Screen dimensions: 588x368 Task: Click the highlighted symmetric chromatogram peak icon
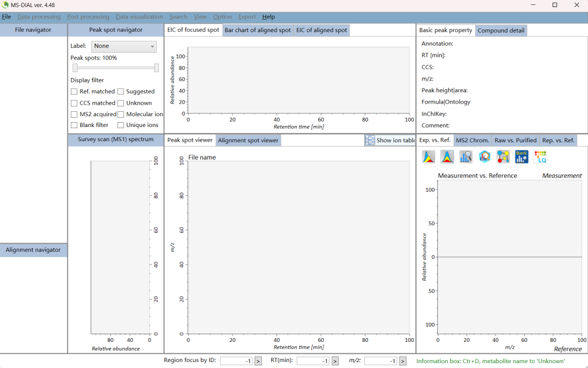click(447, 156)
